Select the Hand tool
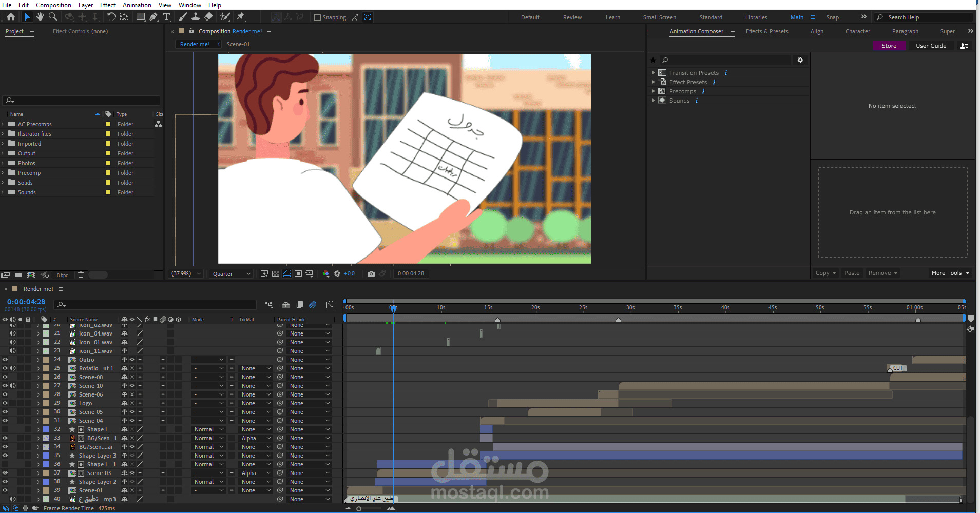Viewport: 980px width, 513px height. pyautogui.click(x=40, y=17)
